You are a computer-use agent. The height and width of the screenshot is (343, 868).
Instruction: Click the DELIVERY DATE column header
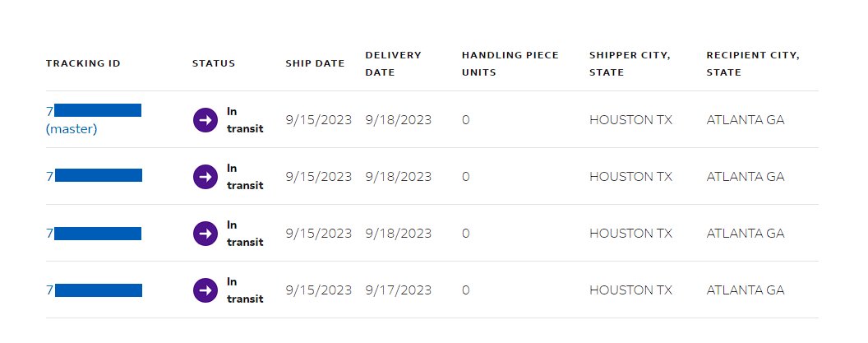[394, 63]
